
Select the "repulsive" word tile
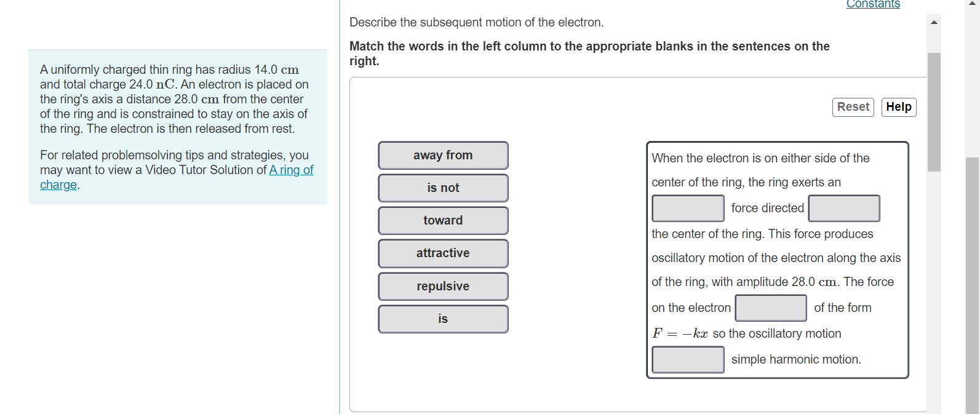click(443, 286)
